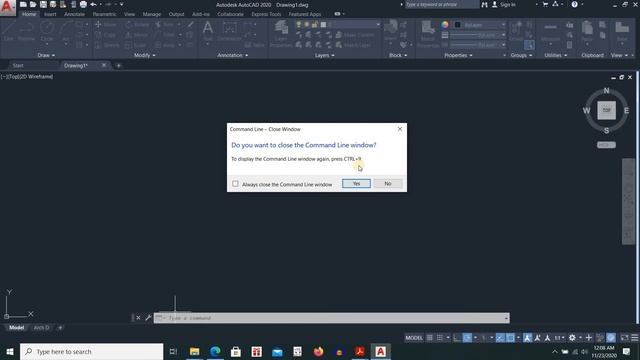Open the workspace switching gear icon

click(572, 338)
